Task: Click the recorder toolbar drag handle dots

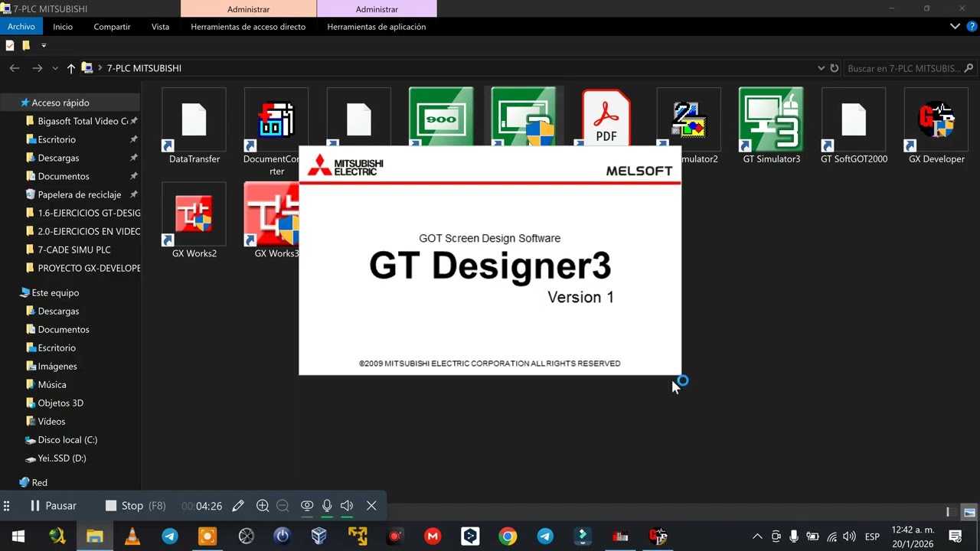Action: click(6, 506)
